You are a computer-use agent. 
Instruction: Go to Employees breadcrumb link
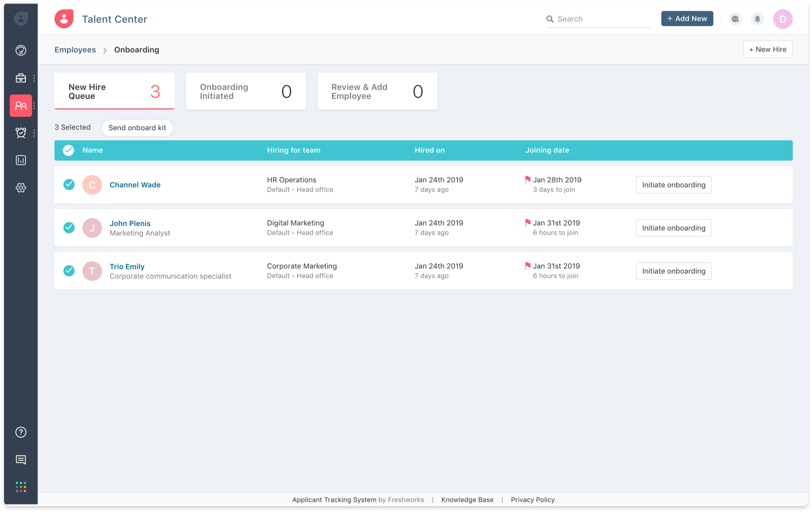coord(75,50)
